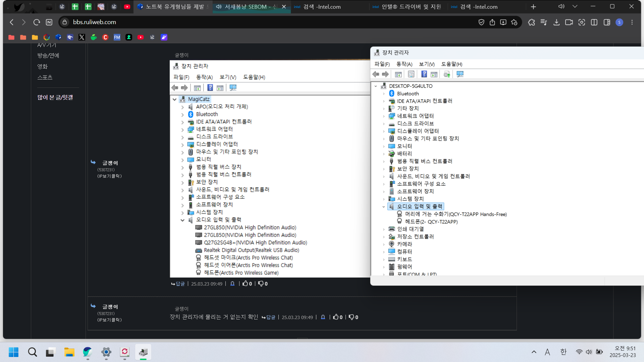Open the 동작(A) menu in Device Manager
This screenshot has width=644, height=362.
(x=404, y=64)
